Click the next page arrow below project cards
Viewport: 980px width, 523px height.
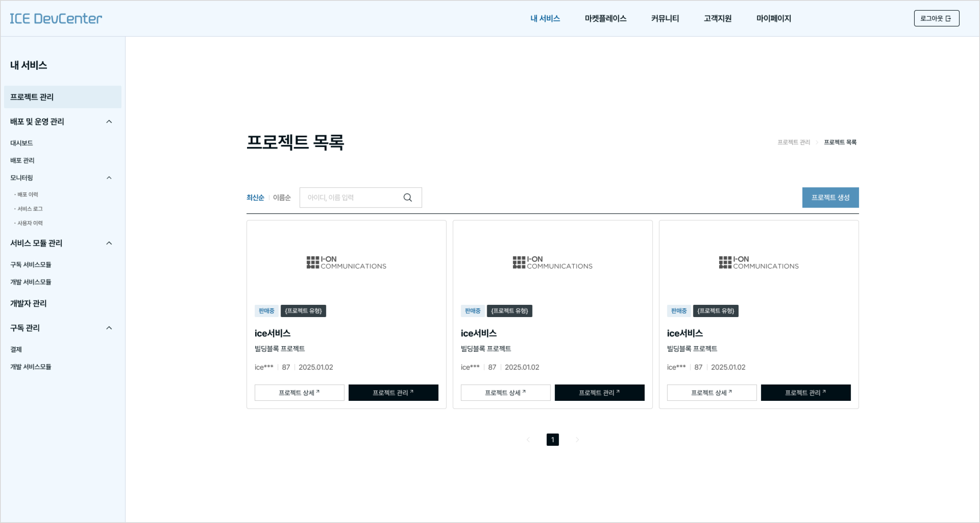(x=577, y=439)
